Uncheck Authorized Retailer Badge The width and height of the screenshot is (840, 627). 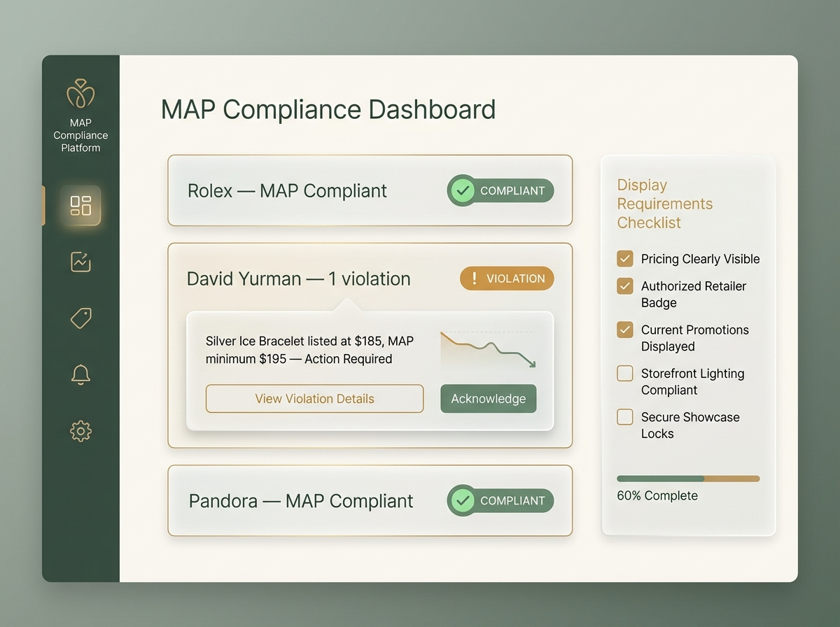tap(625, 286)
